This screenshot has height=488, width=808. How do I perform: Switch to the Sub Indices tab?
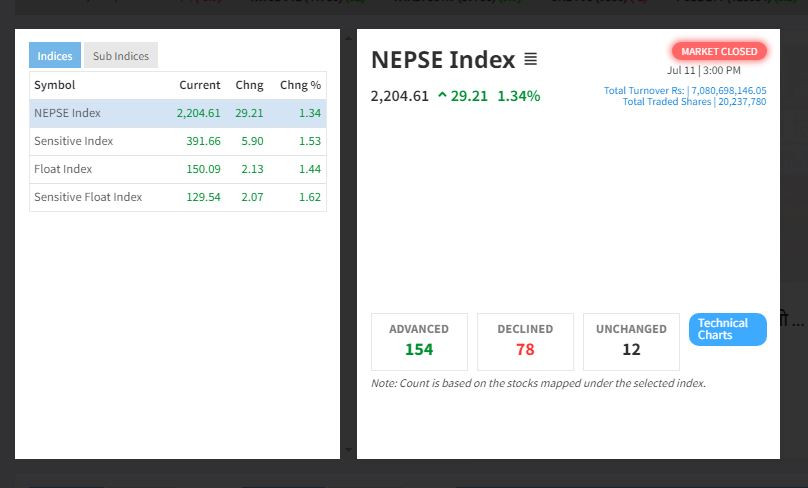(121, 55)
